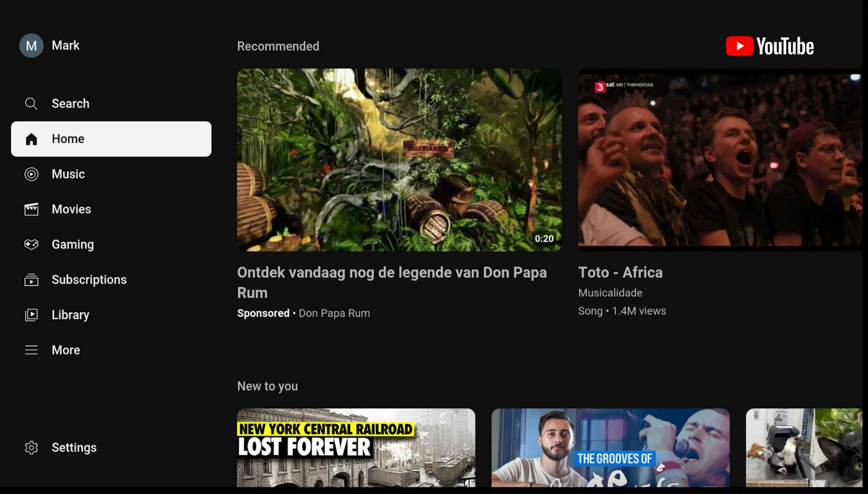Select the Gaming menu label
The width and height of the screenshot is (868, 494).
click(73, 245)
